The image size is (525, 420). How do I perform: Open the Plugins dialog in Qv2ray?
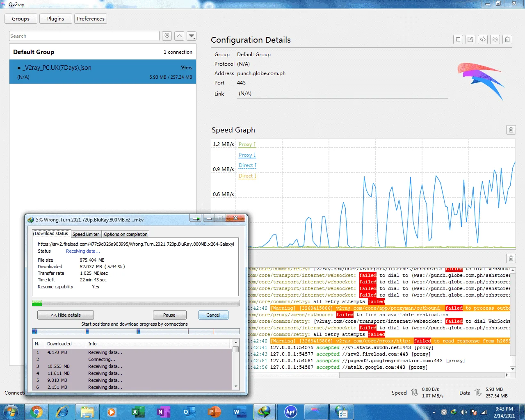coord(55,19)
